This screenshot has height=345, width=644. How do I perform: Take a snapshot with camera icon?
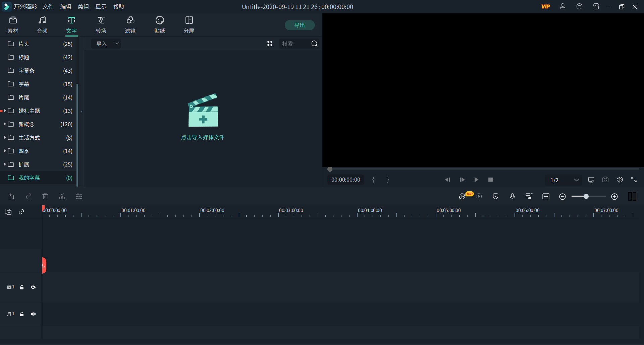pyautogui.click(x=605, y=180)
